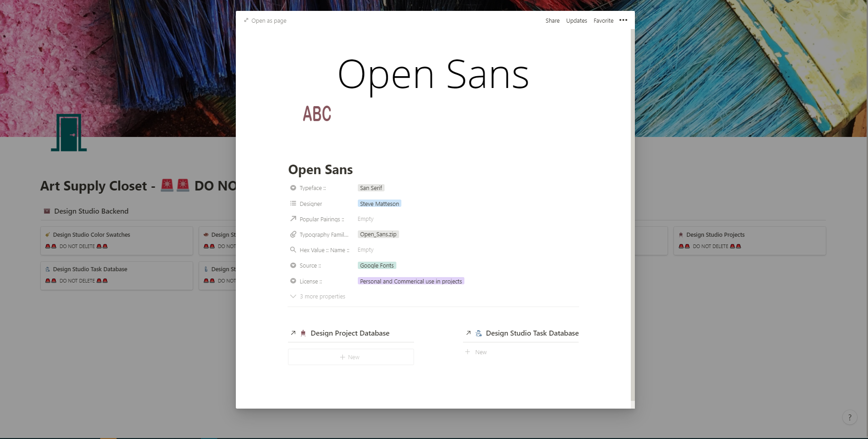Download the Open_Sans.zip file
Viewport: 868px width, 439px height.
378,234
